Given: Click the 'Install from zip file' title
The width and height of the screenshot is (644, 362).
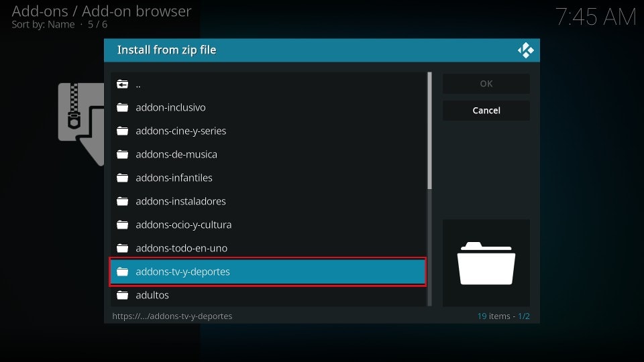Looking at the screenshot, I should pos(167,50).
